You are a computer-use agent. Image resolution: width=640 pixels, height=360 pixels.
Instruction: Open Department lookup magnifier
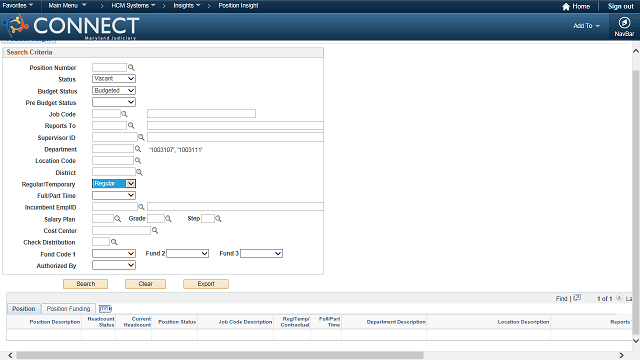tap(138, 149)
